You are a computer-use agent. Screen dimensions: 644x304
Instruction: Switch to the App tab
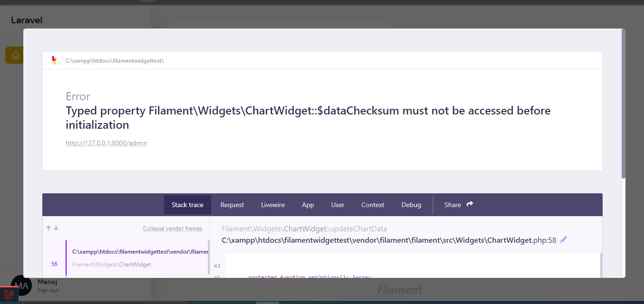click(308, 205)
